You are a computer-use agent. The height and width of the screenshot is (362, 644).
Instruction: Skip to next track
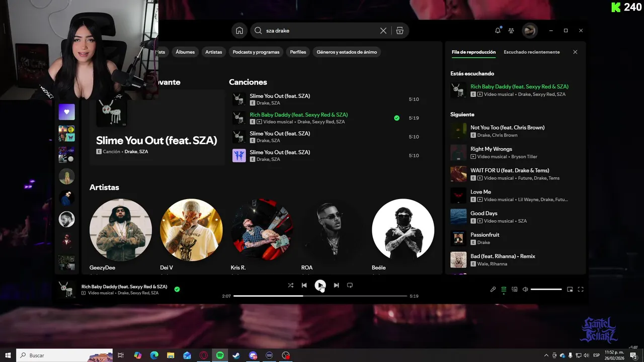[336, 285]
